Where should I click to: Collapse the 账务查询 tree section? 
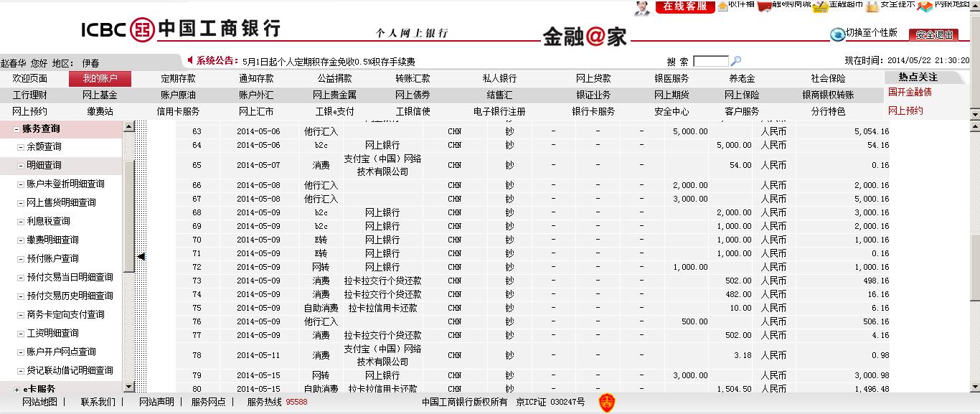17,129
